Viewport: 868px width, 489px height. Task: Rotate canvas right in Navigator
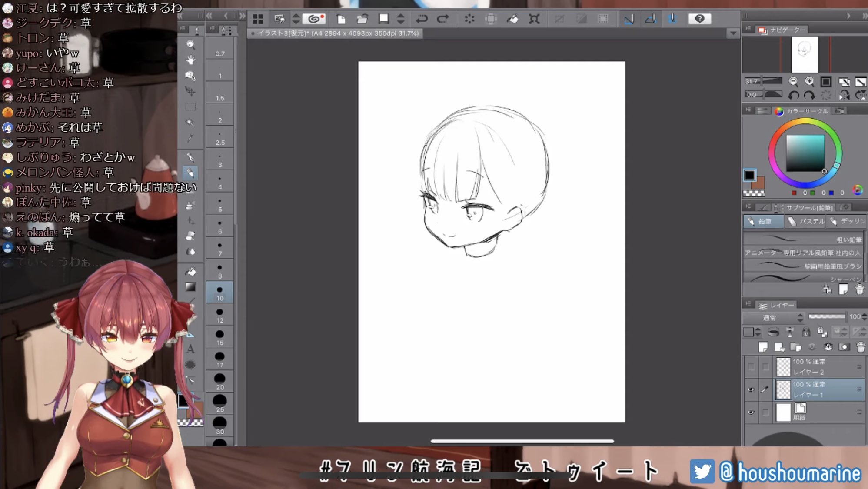point(809,95)
